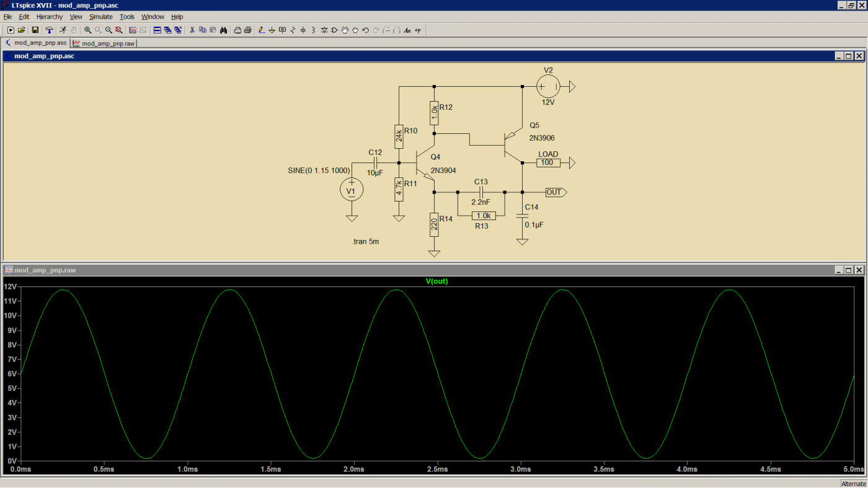Click the Undo arrow icon

click(365, 30)
